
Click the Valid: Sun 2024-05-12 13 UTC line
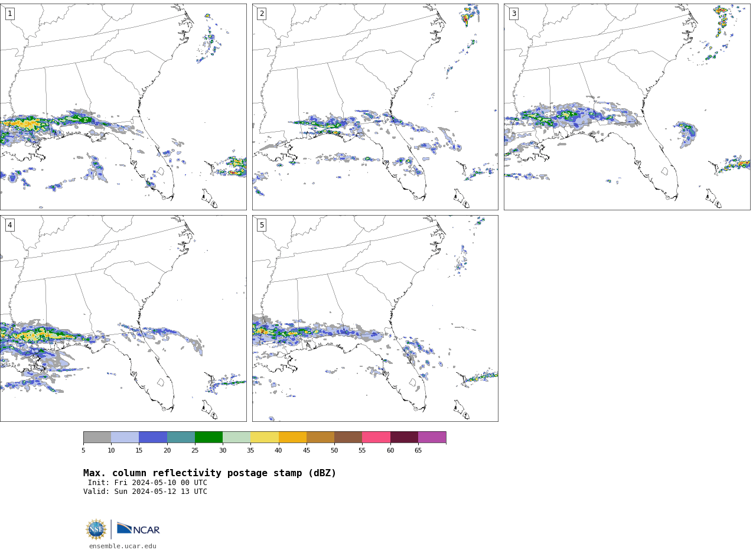point(145,492)
